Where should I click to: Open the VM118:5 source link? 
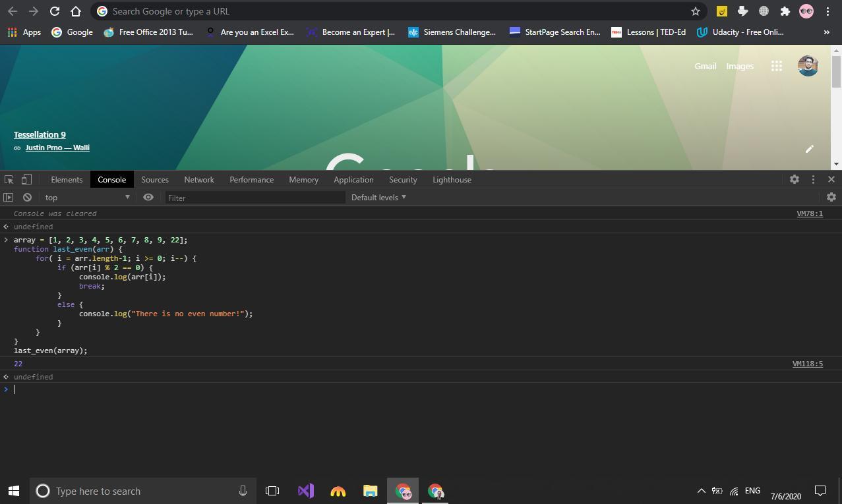[807, 364]
